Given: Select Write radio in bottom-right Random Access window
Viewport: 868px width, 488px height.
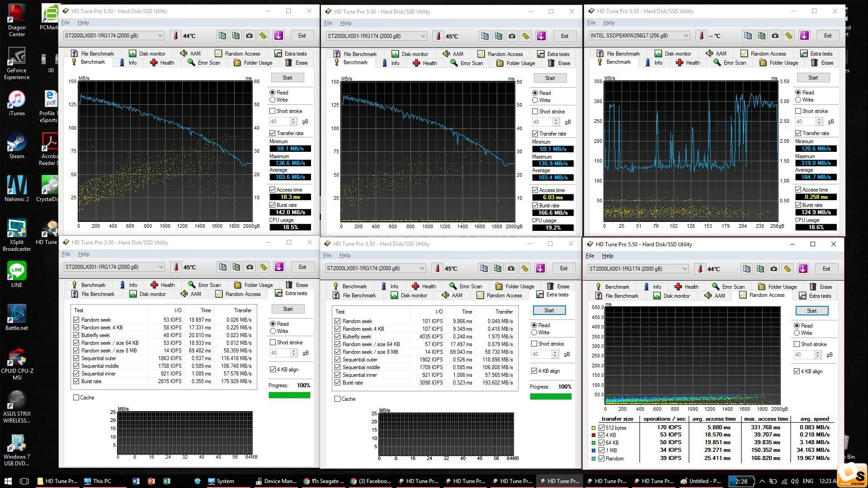Looking at the screenshot, I should [x=797, y=333].
